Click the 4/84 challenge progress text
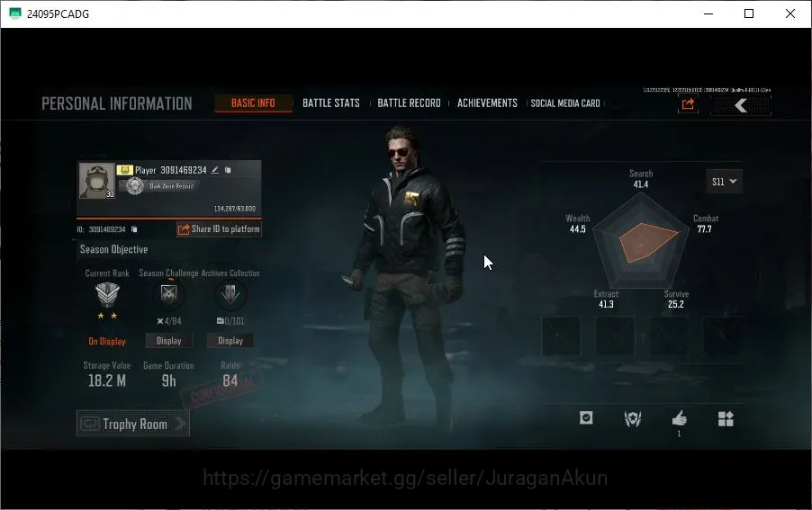The height and width of the screenshot is (510, 812). tap(169, 321)
